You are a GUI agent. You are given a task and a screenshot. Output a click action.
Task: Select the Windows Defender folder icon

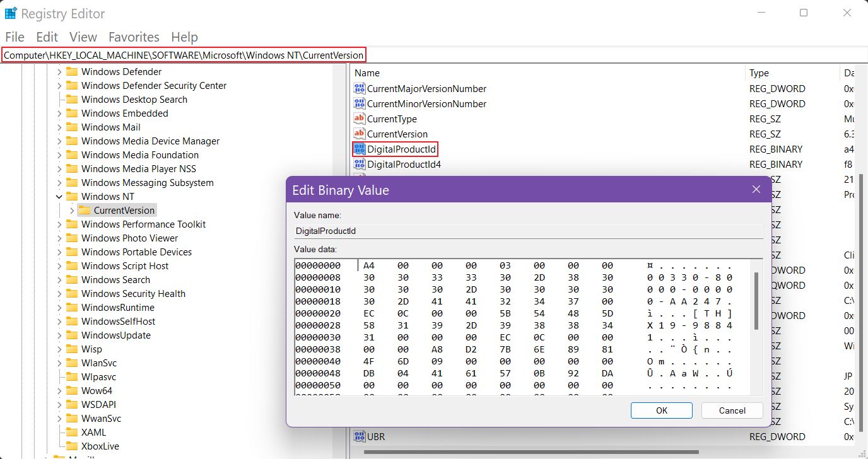pos(71,71)
